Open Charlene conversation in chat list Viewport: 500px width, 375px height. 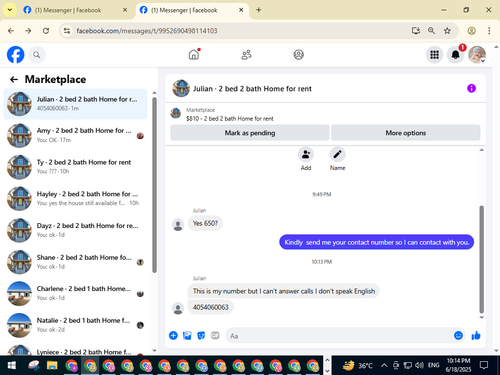[x=75, y=293]
